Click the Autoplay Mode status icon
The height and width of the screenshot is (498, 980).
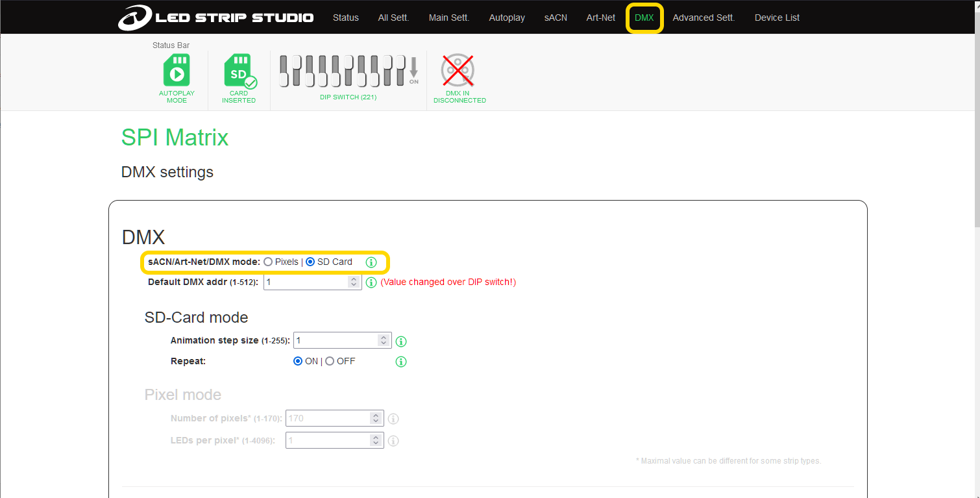(177, 70)
